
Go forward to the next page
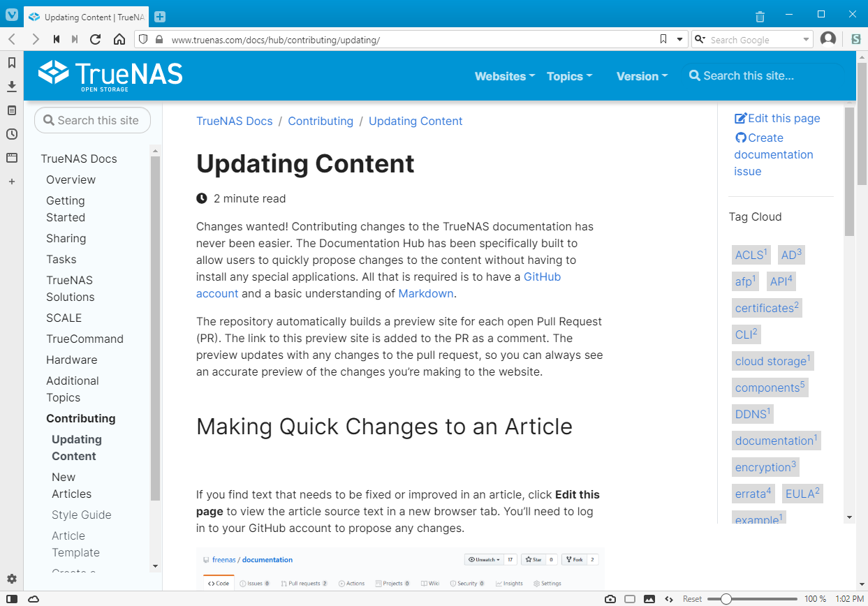(36, 40)
